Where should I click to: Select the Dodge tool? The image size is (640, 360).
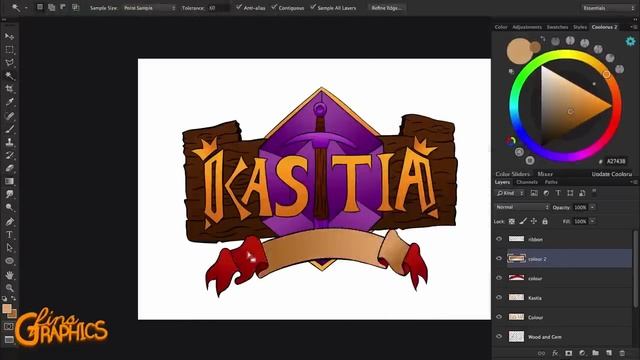[x=9, y=207]
